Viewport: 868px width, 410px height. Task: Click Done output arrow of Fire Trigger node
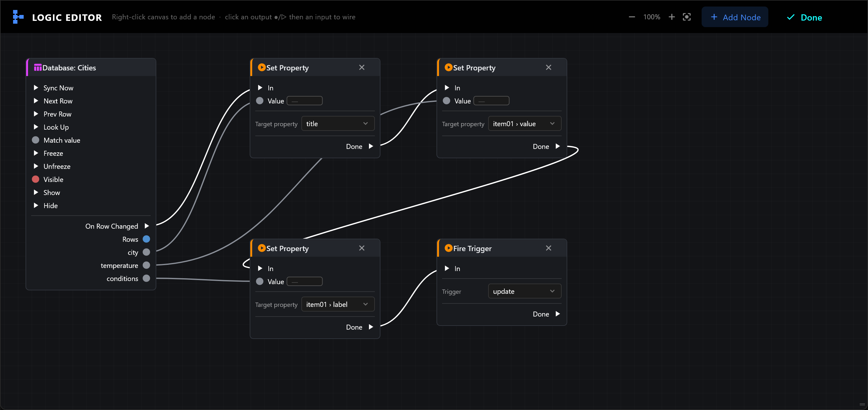pyautogui.click(x=558, y=314)
